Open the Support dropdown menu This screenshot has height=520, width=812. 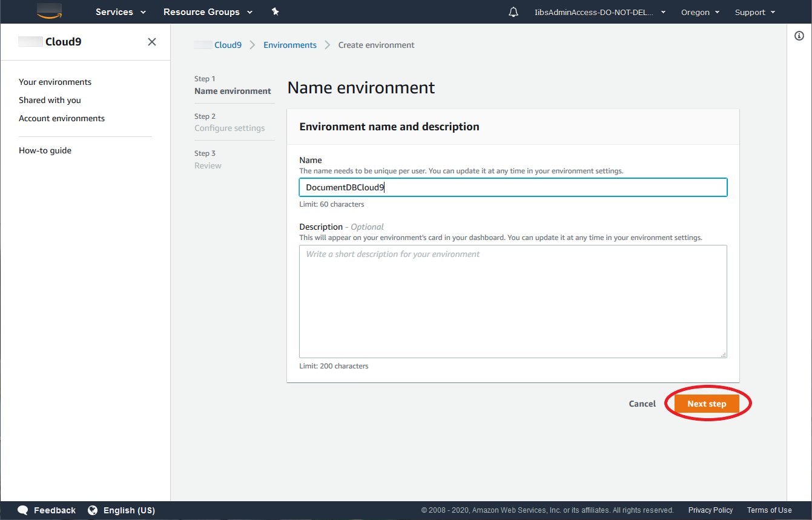coord(754,12)
